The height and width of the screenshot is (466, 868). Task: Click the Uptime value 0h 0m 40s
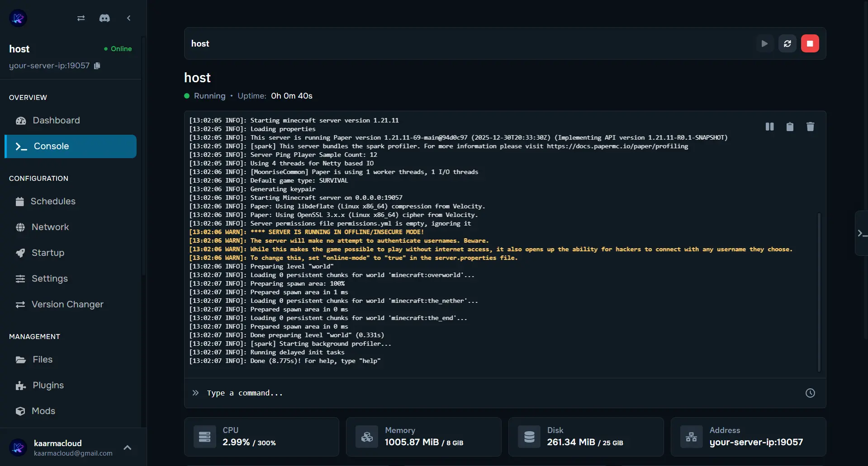292,96
